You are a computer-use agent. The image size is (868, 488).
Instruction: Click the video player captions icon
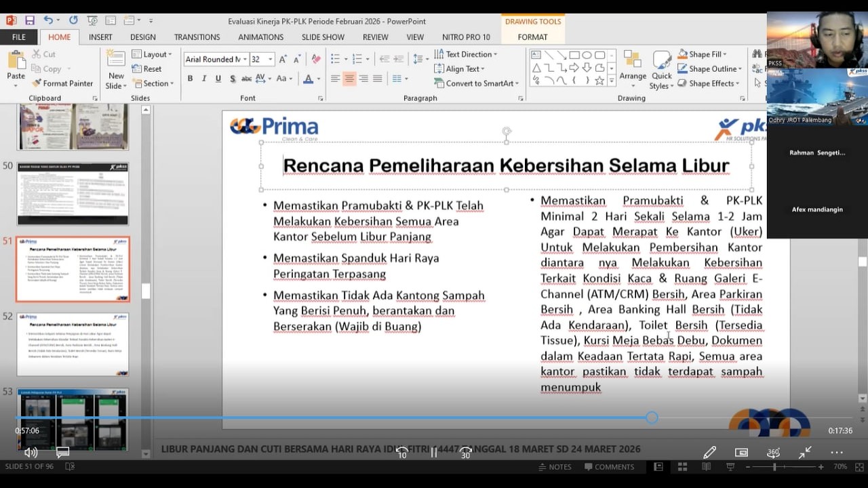click(x=63, y=452)
